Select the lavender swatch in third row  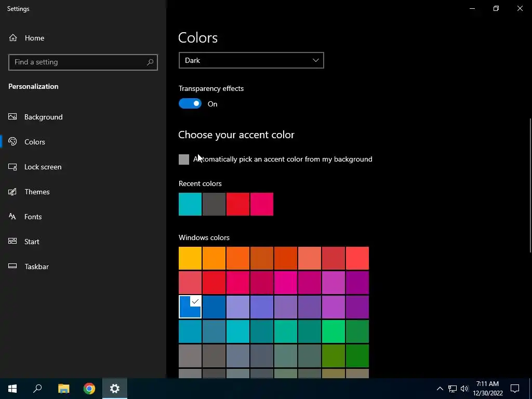238,307
